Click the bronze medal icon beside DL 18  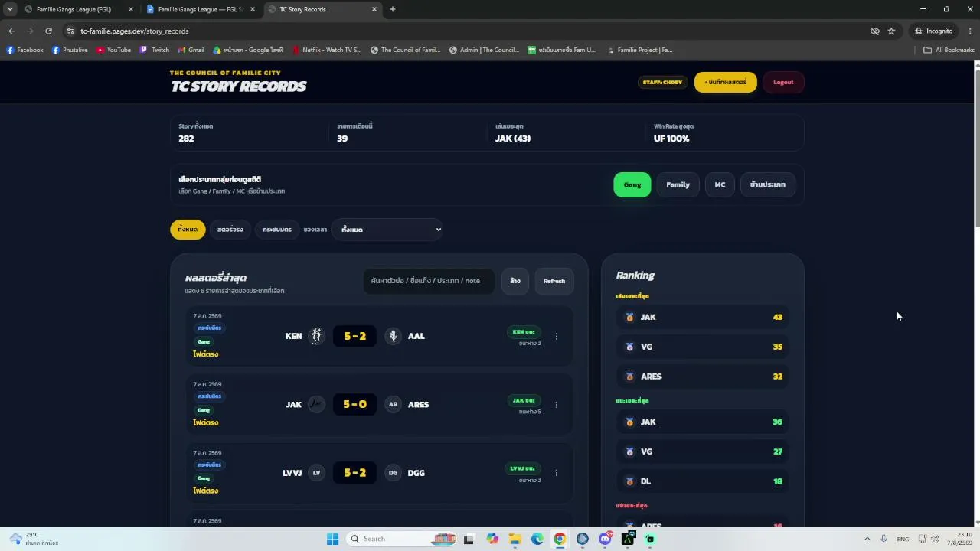(630, 481)
